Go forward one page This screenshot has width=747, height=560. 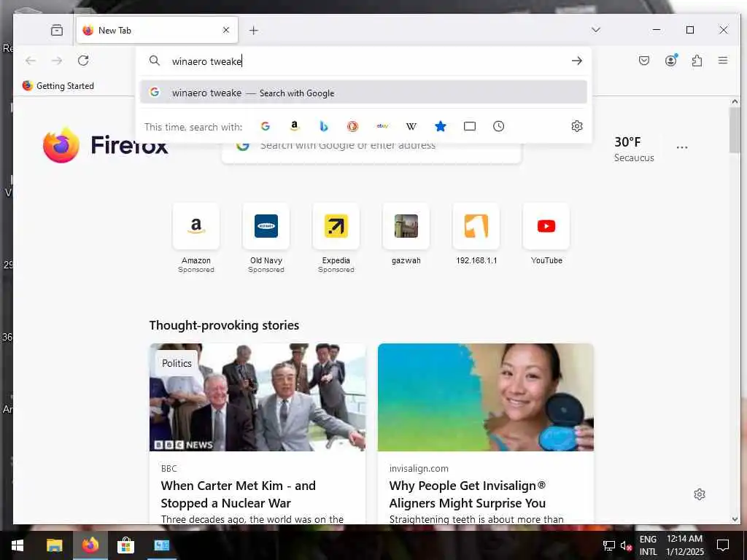57,61
